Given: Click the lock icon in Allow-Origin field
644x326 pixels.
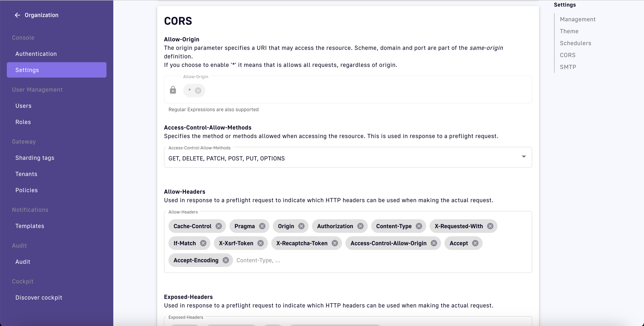Looking at the screenshot, I should (x=173, y=90).
